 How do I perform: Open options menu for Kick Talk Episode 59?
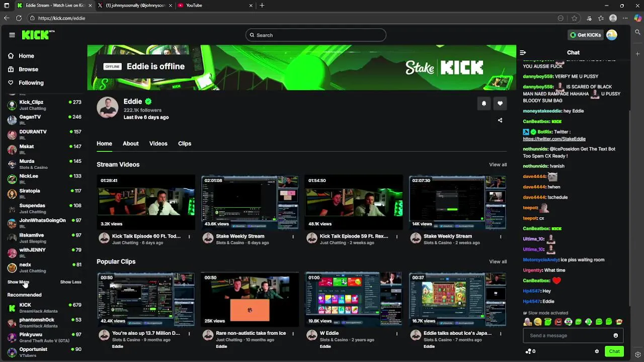[397, 237]
